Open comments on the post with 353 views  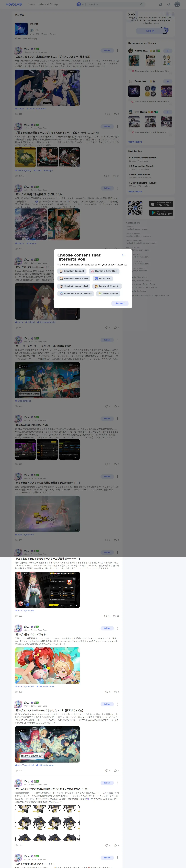107,616
